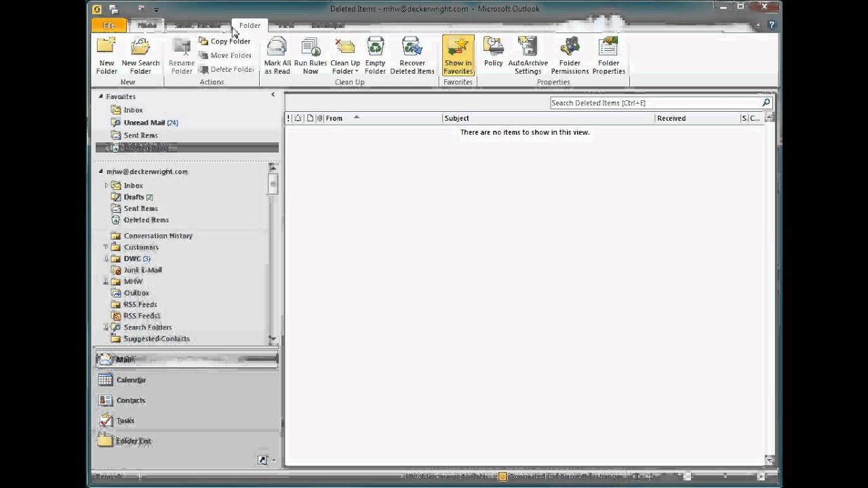Open Folder List view

pos(187,441)
